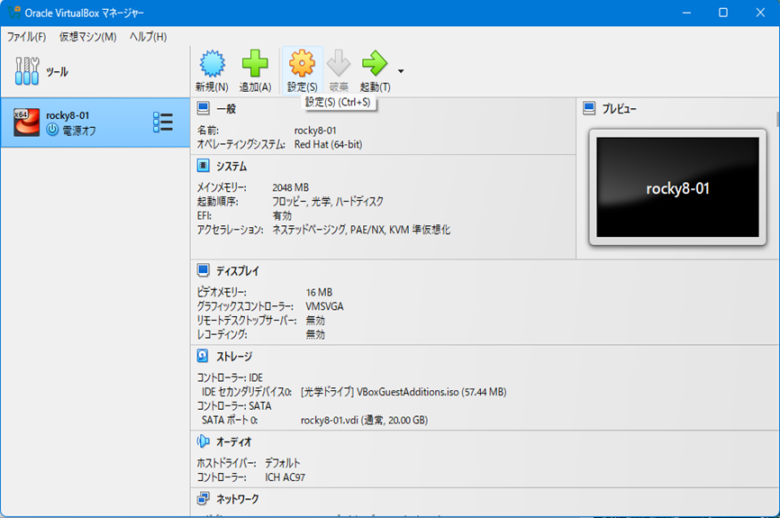The image size is (780, 518).
Task: Click the VBoxGuestAdditions.iso optical drive entry
Action: tap(403, 392)
